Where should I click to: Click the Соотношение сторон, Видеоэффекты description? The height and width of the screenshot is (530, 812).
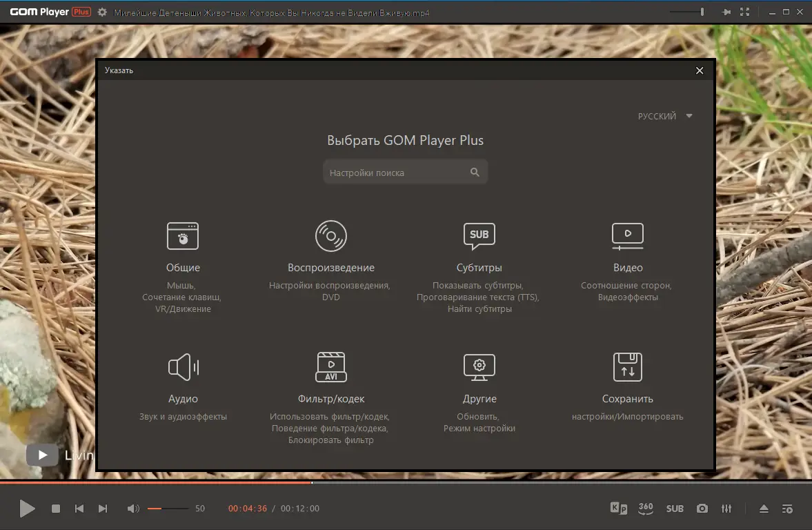point(627,291)
